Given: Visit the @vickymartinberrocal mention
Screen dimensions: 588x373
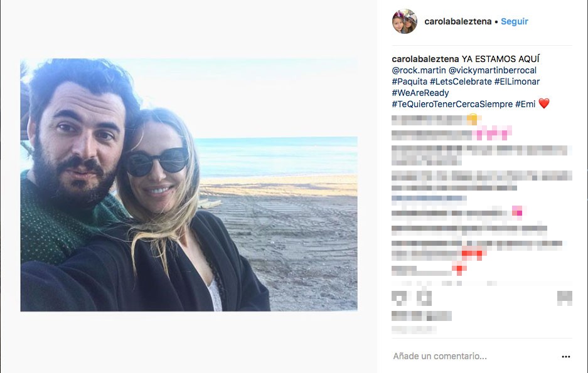Looking at the screenshot, I should (x=493, y=70).
